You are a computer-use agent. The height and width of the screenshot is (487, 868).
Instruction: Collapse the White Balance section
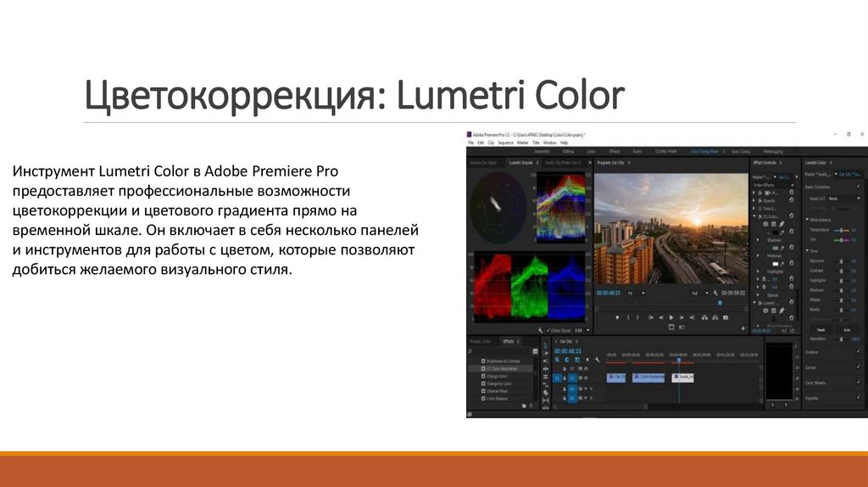pyautogui.click(x=807, y=220)
